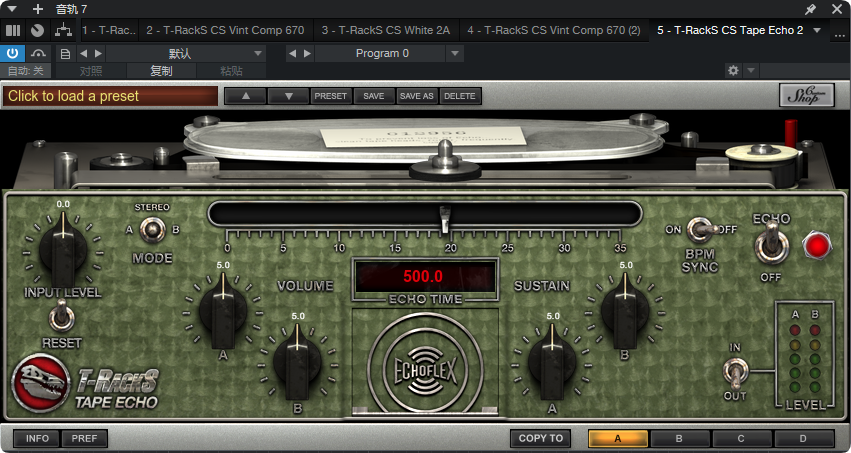
Task: Switch to 2 - T-RackS CS Vint Comp 670 tab
Action: pyautogui.click(x=225, y=30)
